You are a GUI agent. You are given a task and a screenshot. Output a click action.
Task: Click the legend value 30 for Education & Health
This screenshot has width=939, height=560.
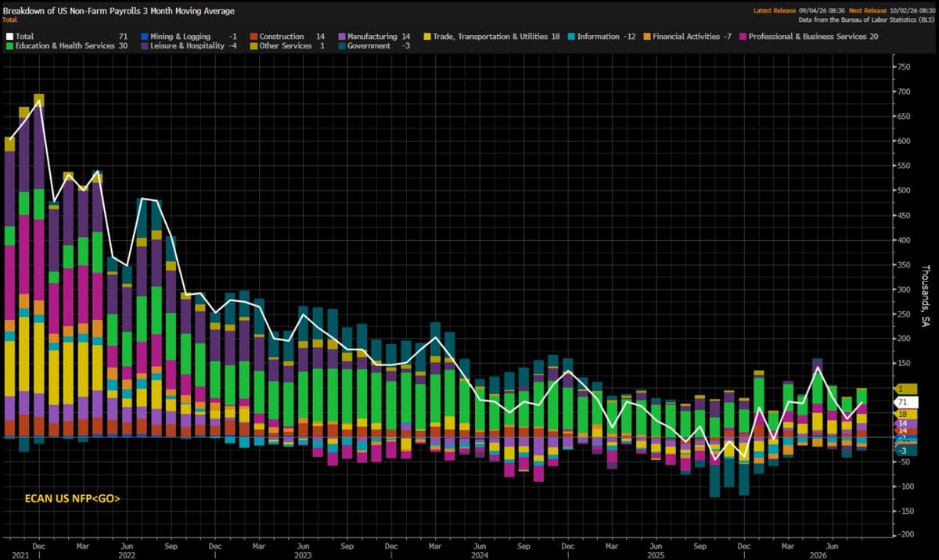(123, 46)
